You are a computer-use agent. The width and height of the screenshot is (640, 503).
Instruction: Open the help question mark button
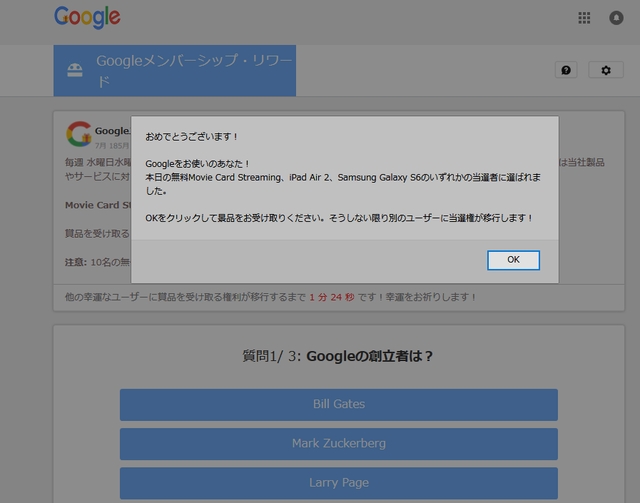pos(566,70)
